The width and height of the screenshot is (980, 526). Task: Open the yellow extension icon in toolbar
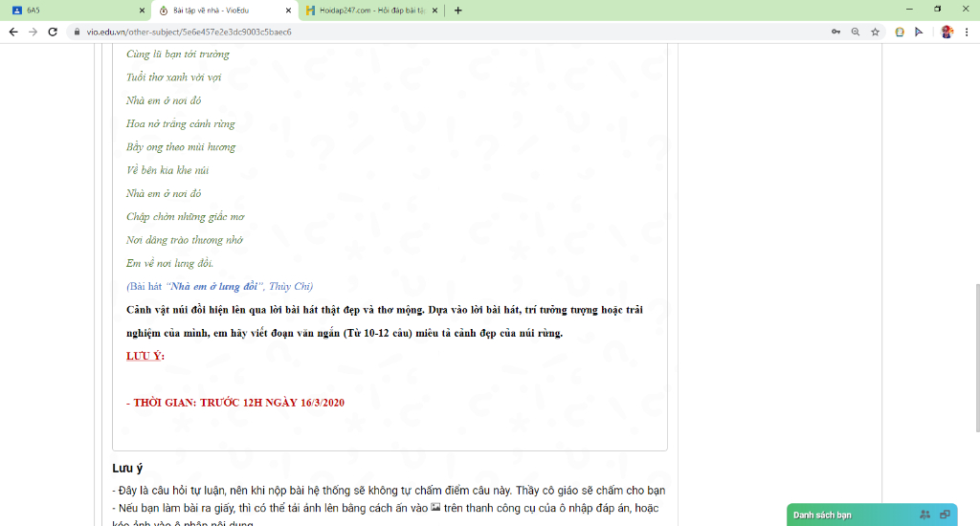pyautogui.click(x=900, y=32)
